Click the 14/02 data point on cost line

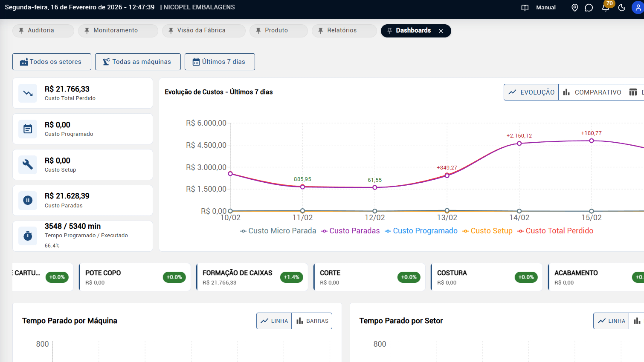pos(519,143)
